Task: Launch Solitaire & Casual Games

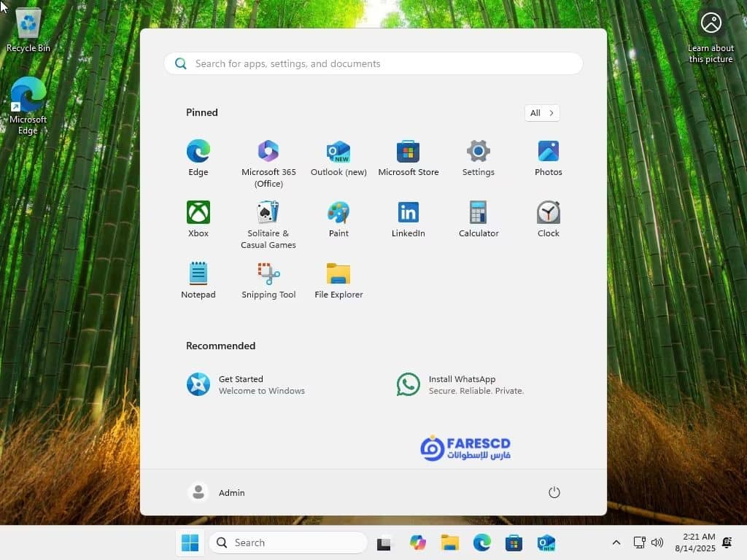Action: 268,225
